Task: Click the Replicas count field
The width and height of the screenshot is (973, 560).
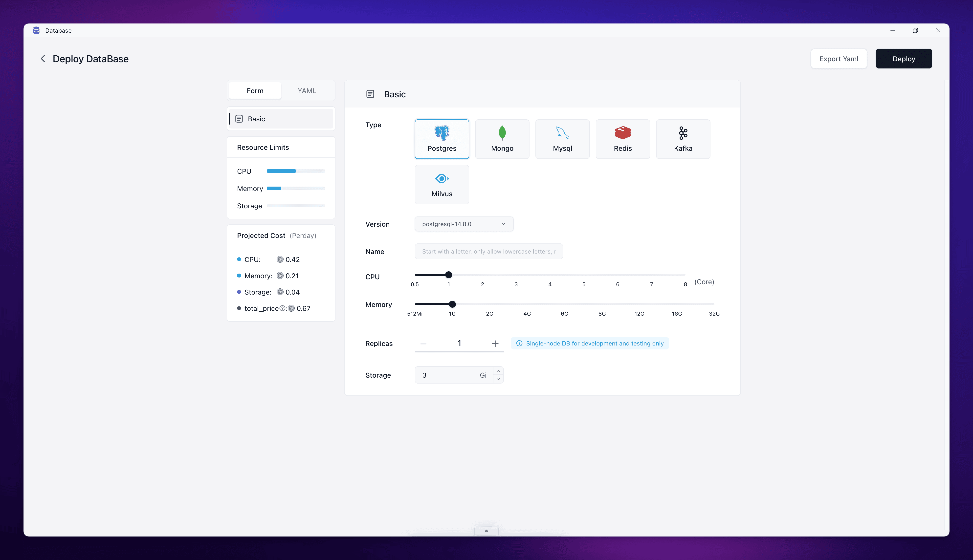Action: click(x=459, y=343)
